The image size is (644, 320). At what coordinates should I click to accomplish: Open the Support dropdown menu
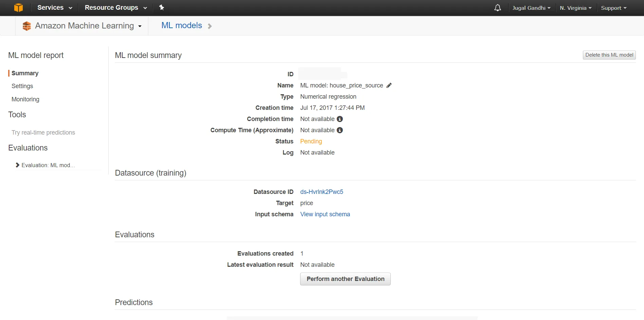pyautogui.click(x=613, y=8)
